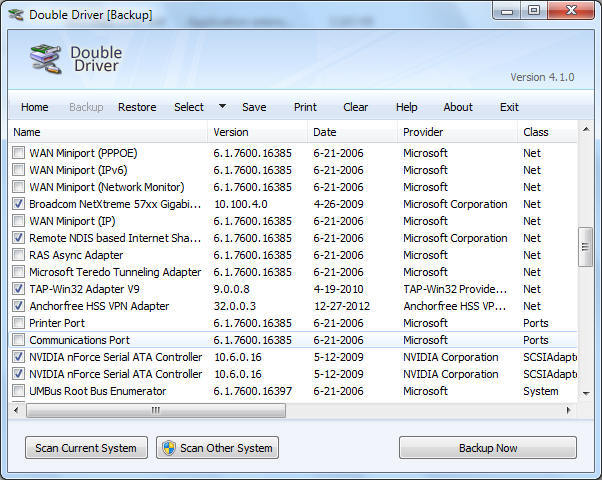
Task: Click Clear in the toolbar
Action: [356, 107]
